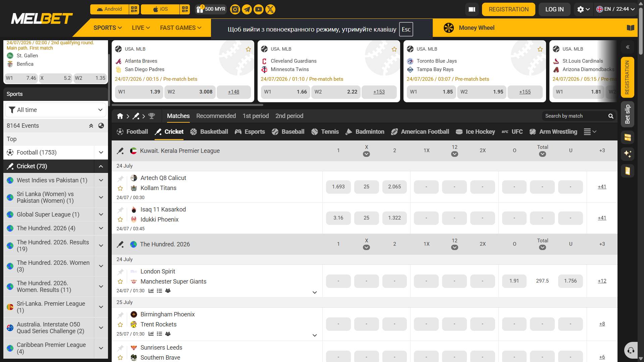Open +41 markets for Isaq 11 Kasarkod
The image size is (644, 362).
click(602, 218)
